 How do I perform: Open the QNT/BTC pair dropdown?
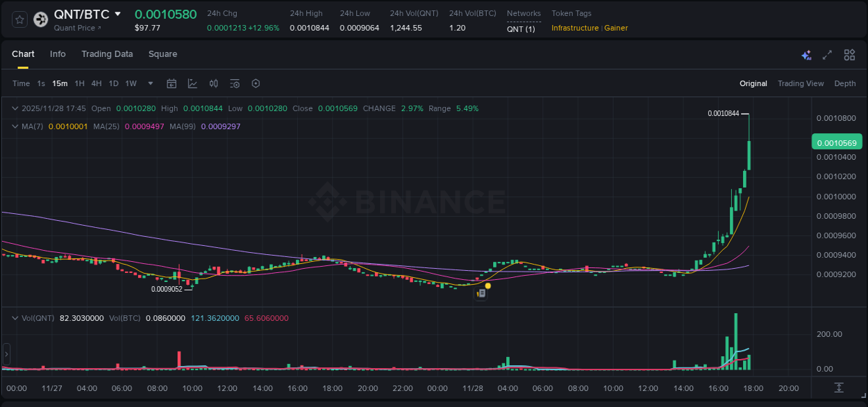coord(117,13)
